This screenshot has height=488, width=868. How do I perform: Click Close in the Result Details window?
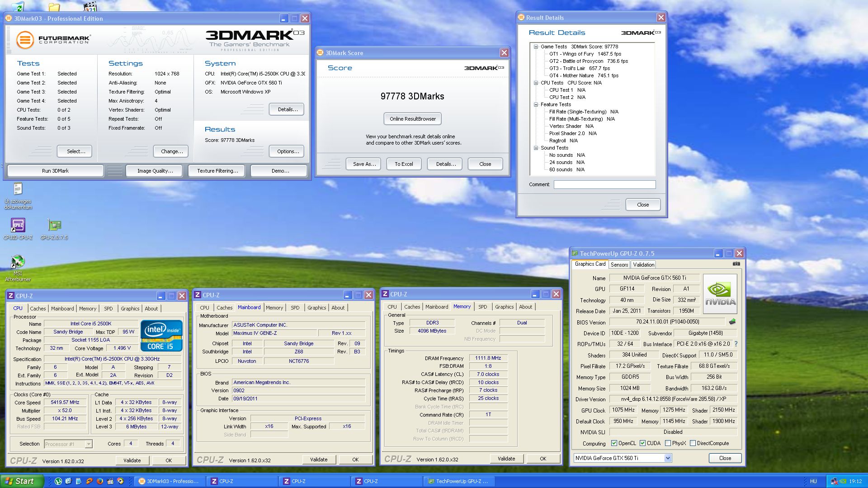[x=643, y=205]
